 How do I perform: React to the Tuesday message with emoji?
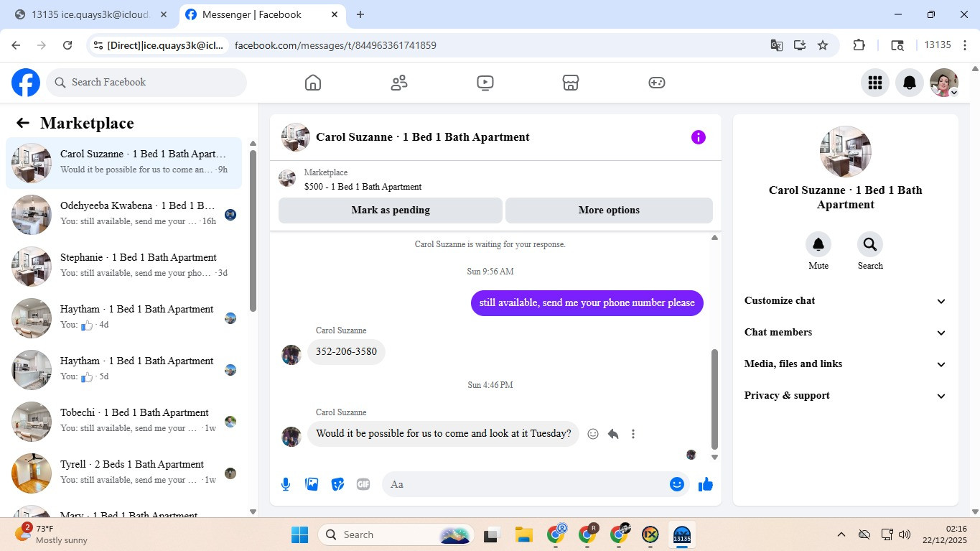[x=593, y=434]
